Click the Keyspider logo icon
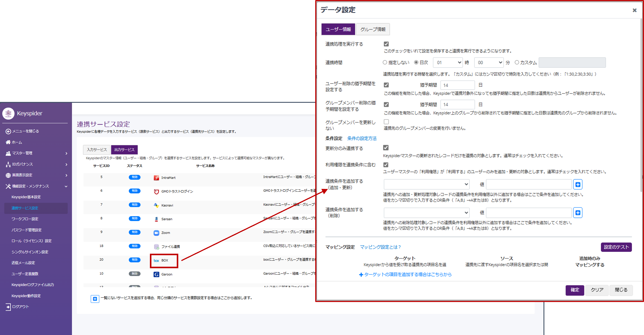This screenshot has height=335, width=644. (x=8, y=113)
